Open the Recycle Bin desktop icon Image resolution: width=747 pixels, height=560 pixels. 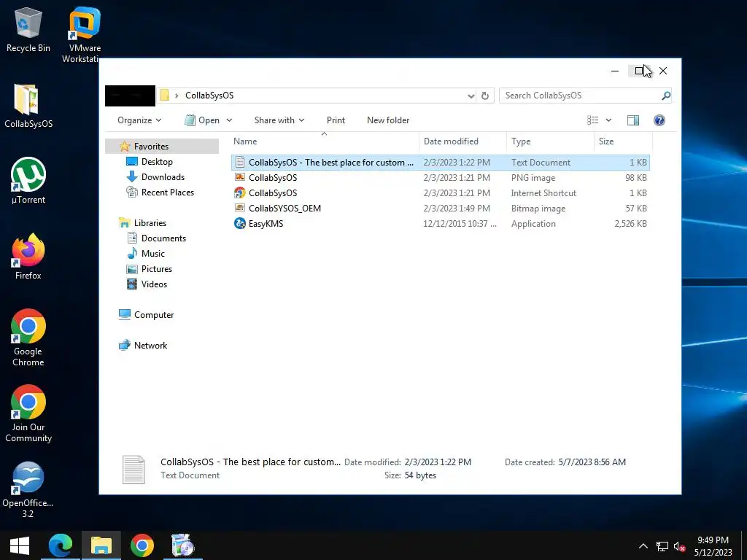(x=28, y=29)
